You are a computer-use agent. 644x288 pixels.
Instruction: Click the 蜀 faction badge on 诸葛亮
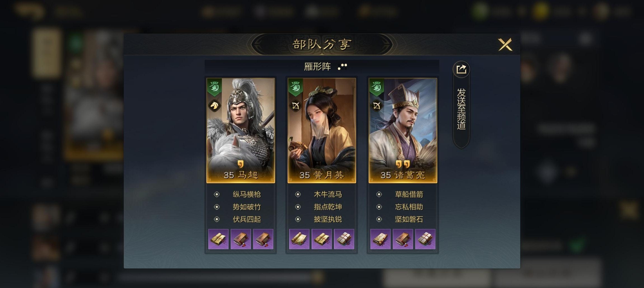pyautogui.click(x=377, y=87)
